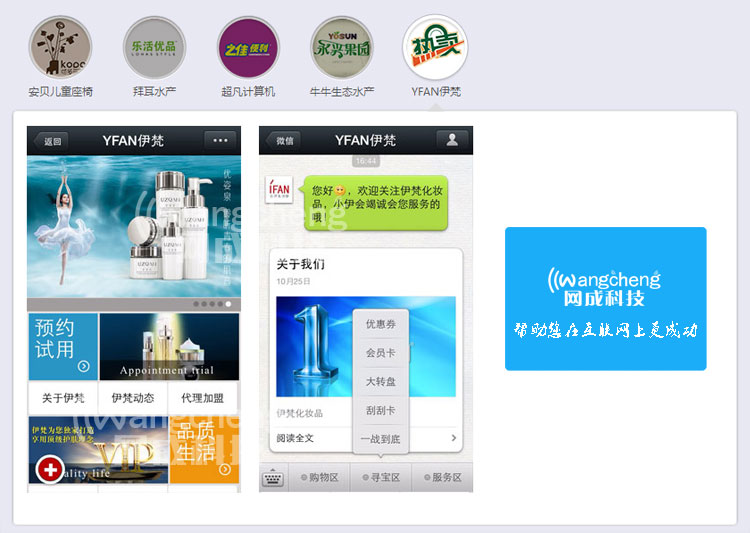Expand the 服务区 bottom menu

[x=441, y=478]
